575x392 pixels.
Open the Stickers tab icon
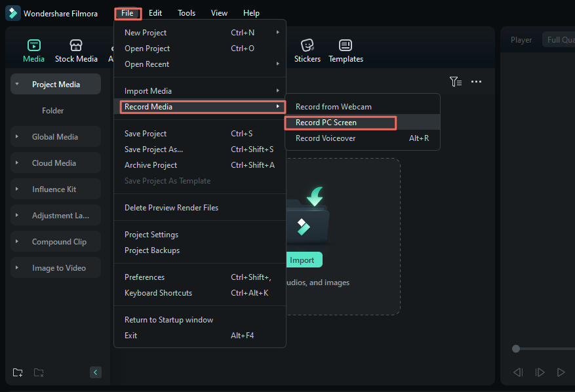[307, 45]
